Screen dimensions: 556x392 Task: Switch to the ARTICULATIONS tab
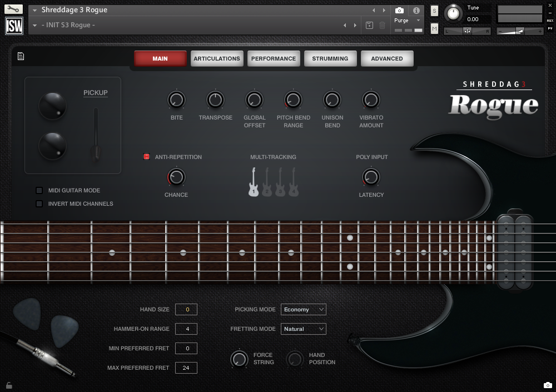[217, 58]
